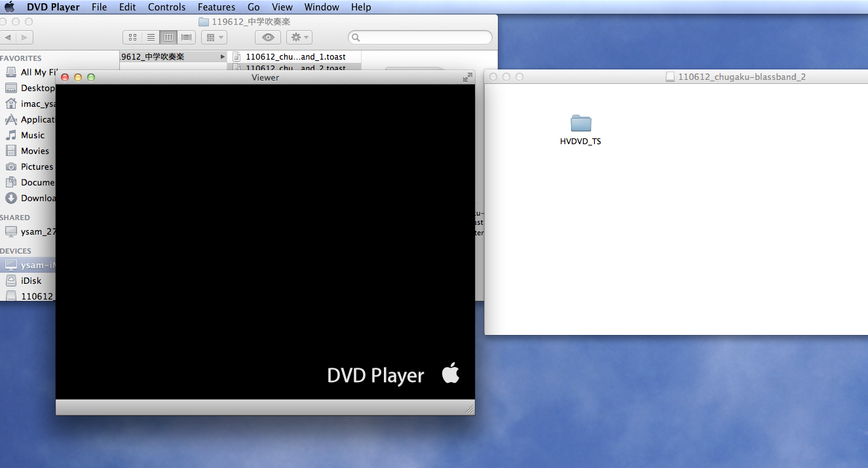
Task: Select Music in Finder sidebar
Action: (x=32, y=135)
